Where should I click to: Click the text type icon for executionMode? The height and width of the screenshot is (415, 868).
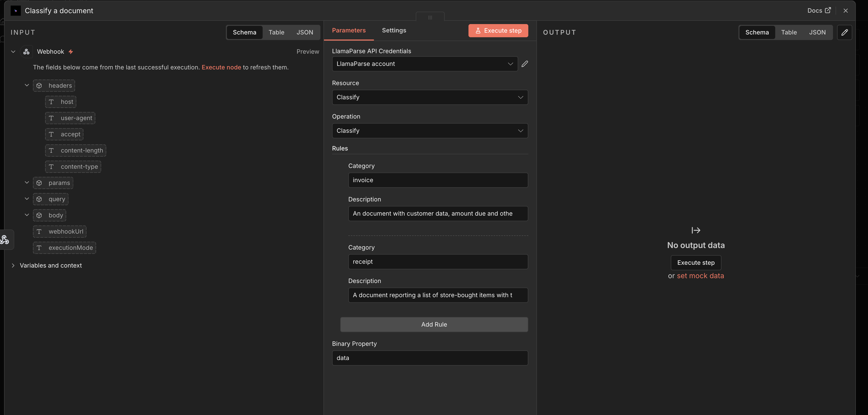39,248
